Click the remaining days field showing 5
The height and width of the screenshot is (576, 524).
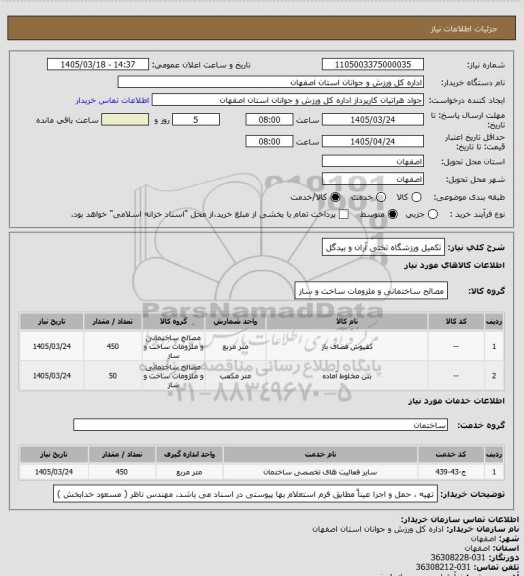(x=196, y=120)
